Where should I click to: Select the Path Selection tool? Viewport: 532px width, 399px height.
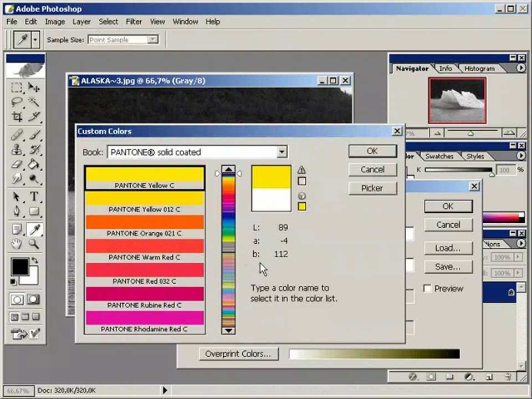pos(16,196)
